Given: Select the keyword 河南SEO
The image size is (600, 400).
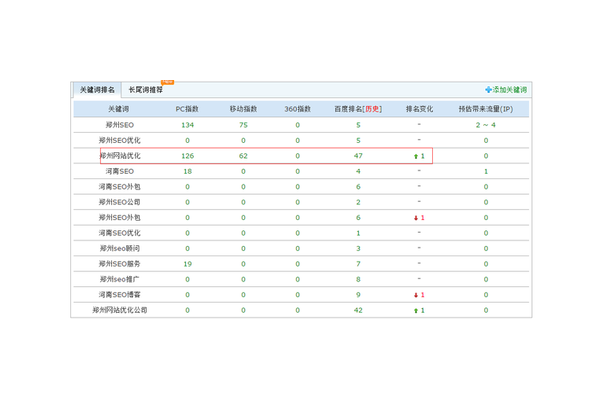Looking at the screenshot, I should (120, 171).
